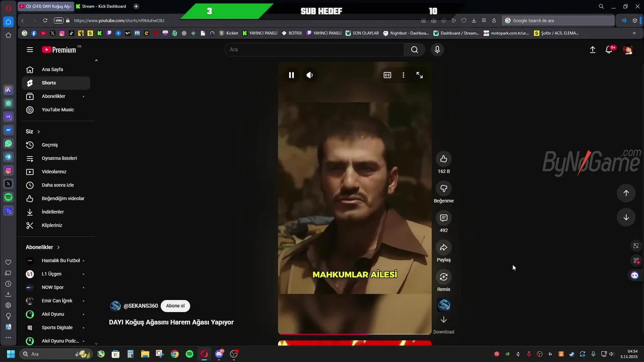This screenshot has height=362, width=644.
Task: Open L1 Üçgen channel
Action: (56, 274)
